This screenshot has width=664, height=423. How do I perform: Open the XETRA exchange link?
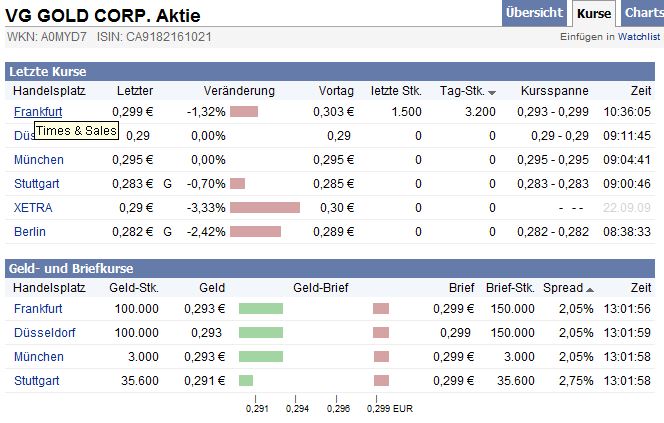(33, 207)
